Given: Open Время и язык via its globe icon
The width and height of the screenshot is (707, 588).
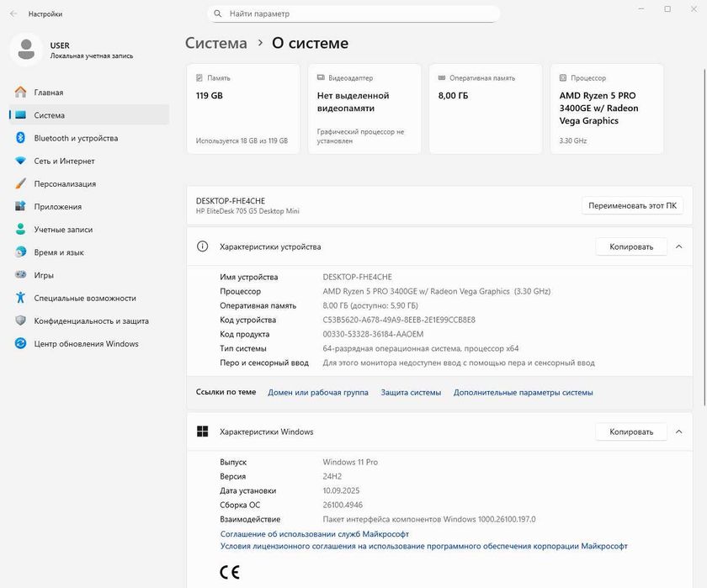Looking at the screenshot, I should (x=20, y=252).
